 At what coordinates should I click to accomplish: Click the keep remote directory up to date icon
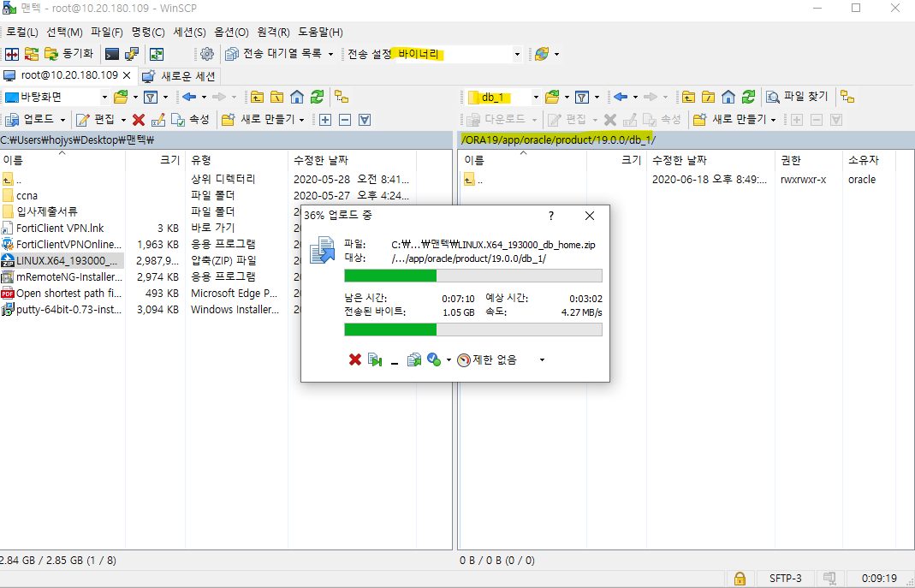point(157,54)
